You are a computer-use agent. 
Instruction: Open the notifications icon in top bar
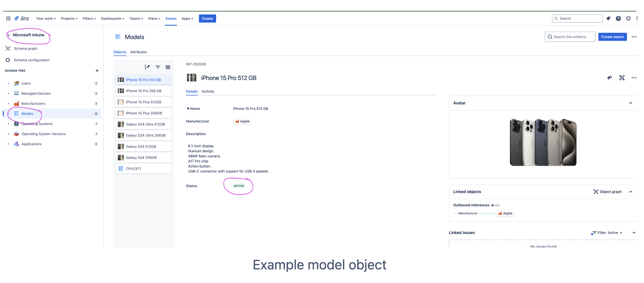(x=608, y=18)
